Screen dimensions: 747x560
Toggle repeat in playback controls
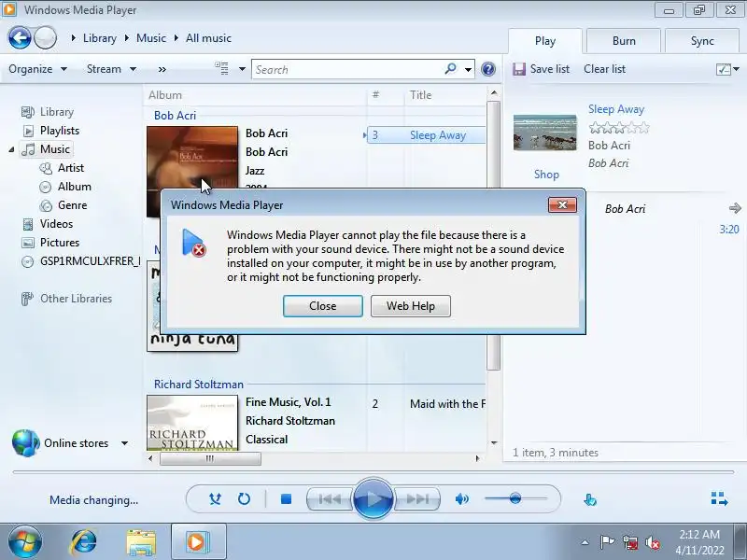(244, 499)
